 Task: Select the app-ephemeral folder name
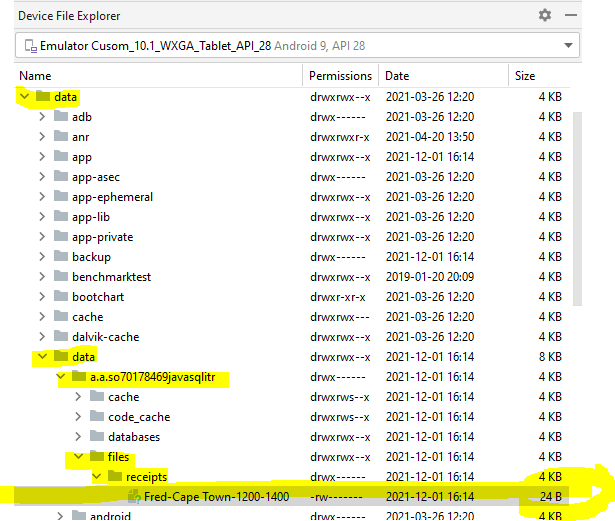(x=113, y=197)
